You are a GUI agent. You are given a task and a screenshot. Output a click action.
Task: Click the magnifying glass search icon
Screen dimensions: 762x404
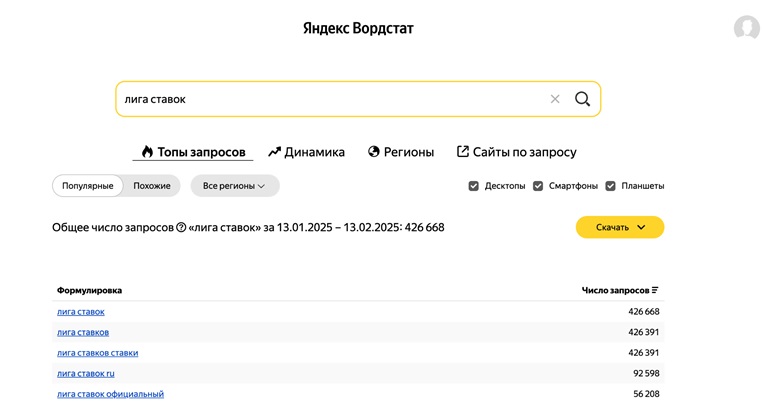(x=582, y=99)
